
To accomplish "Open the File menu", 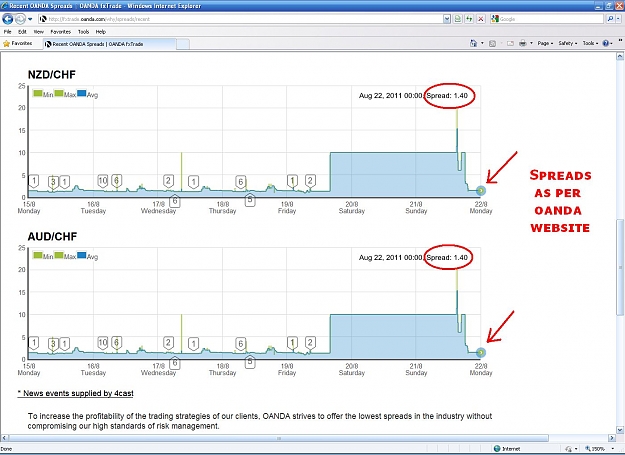I will click(8, 31).
